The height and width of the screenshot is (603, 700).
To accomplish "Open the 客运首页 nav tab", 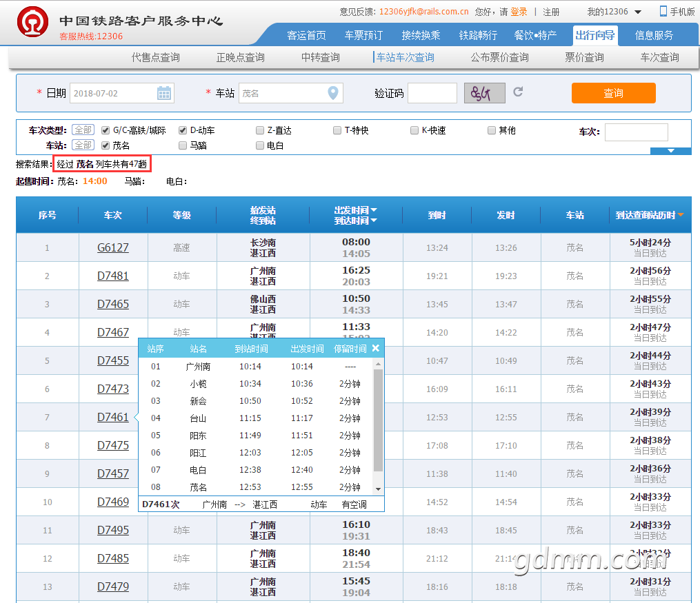I will 306,35.
